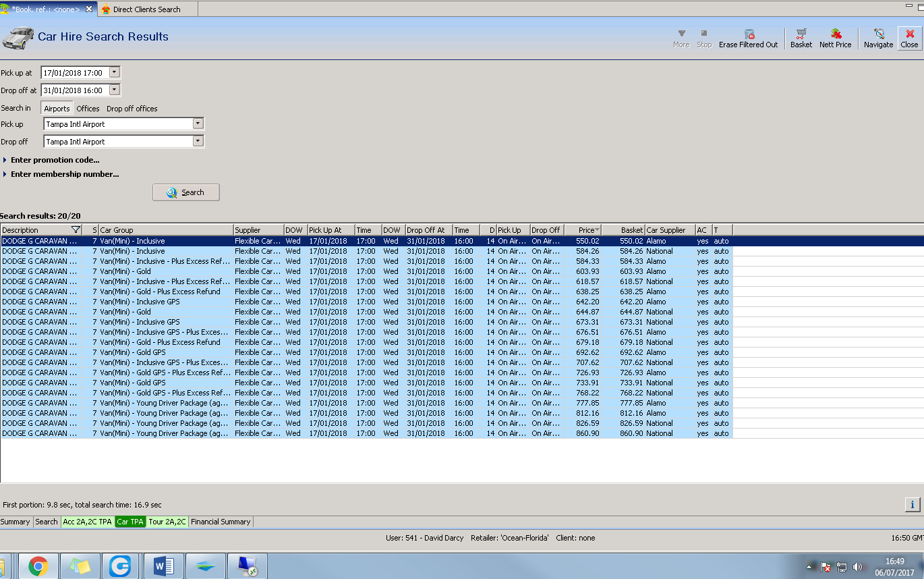Click the clock in the taskbar
Viewport: 924px width, 579px height.
click(894, 567)
